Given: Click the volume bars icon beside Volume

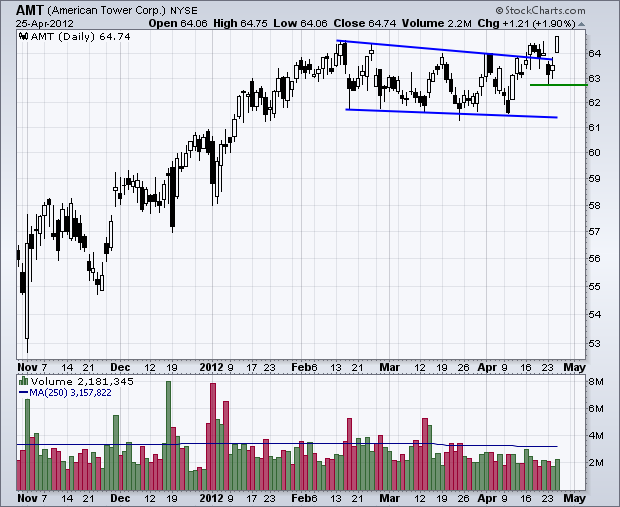Looking at the screenshot, I should (24, 381).
